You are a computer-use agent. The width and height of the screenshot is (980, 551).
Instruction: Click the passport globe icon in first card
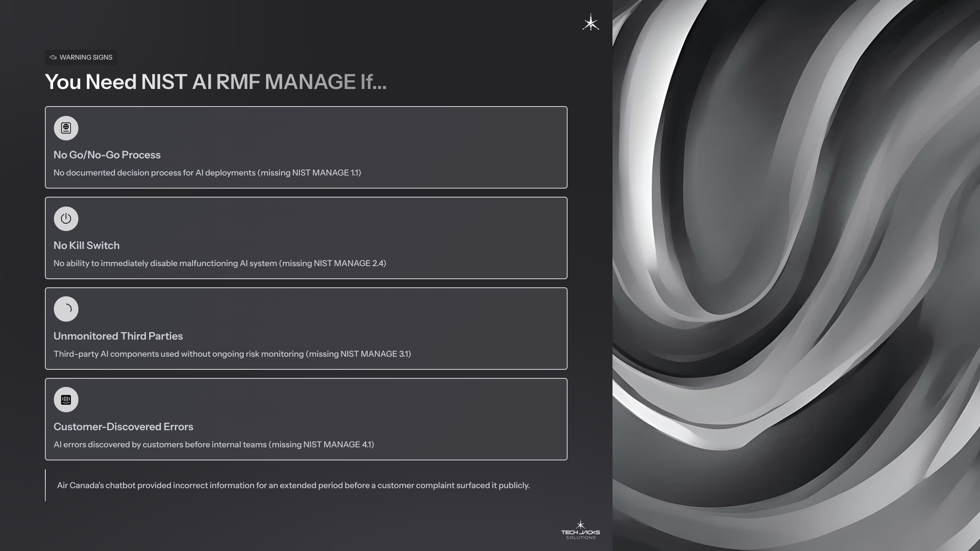click(66, 128)
